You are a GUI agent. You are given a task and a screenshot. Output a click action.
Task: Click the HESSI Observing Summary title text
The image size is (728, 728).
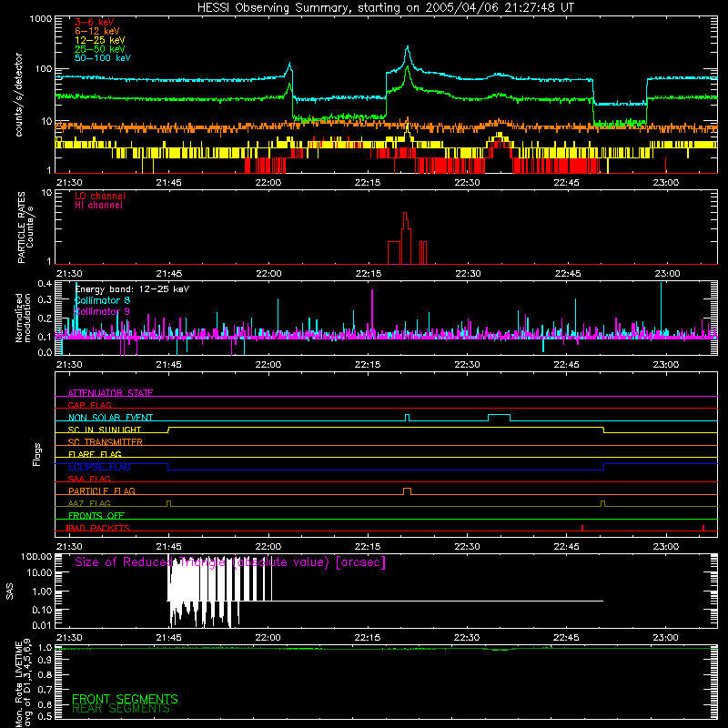pyautogui.click(x=385, y=8)
